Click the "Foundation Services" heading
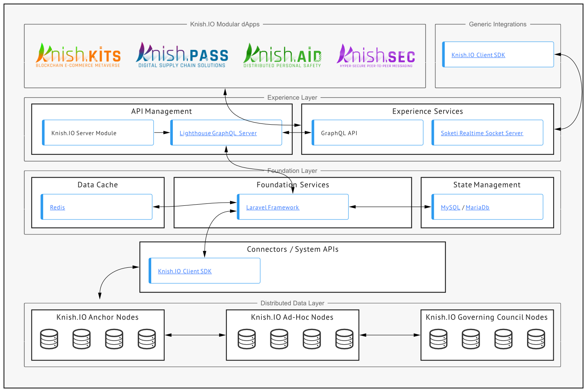Viewport: 587px width, 392px height. click(293, 185)
